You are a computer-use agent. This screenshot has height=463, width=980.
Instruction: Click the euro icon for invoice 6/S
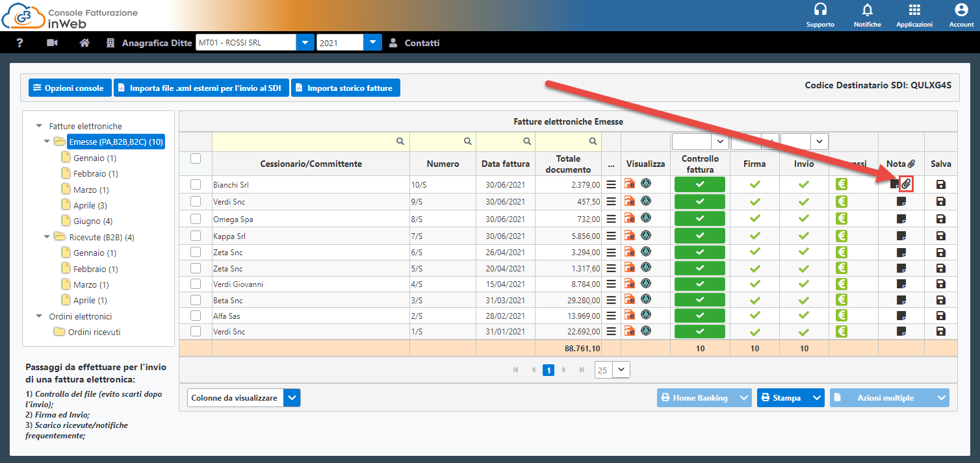[842, 252]
